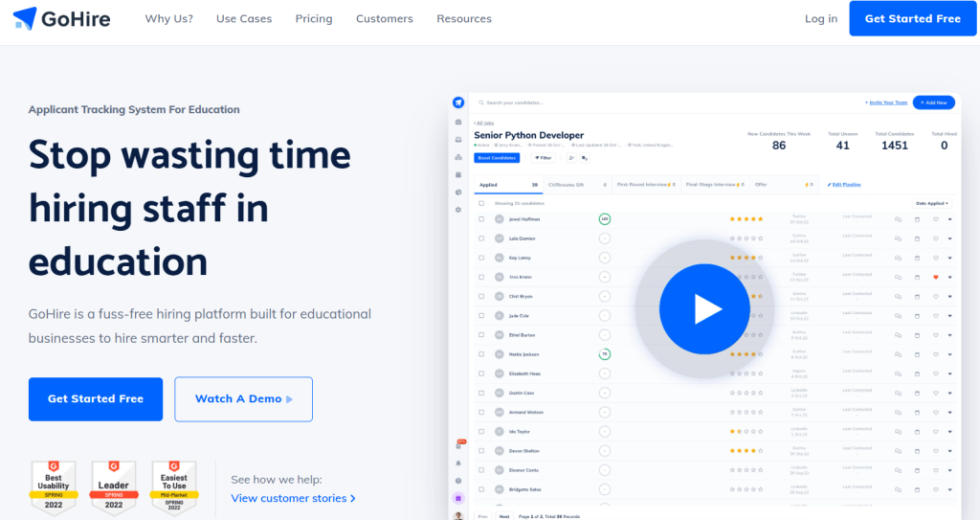Play the product demo video
Screen dimensions: 980x520
pos(704,309)
